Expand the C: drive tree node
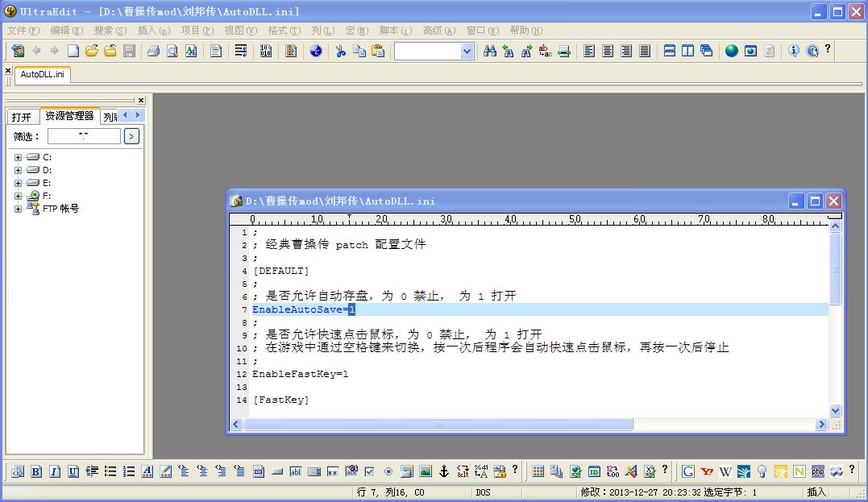The height and width of the screenshot is (502, 868). 18,158
